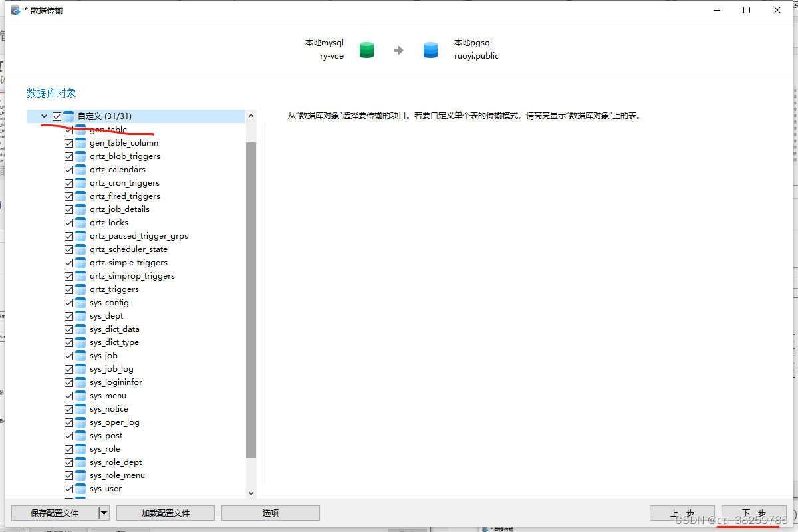Select the sys_oper_log table name
Screen dimensions: 798x532
pyautogui.click(x=114, y=422)
